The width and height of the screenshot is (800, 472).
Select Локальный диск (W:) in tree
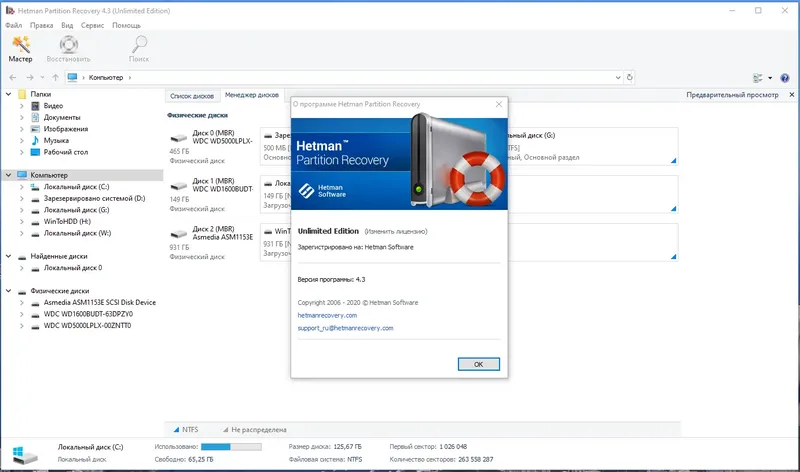77,233
